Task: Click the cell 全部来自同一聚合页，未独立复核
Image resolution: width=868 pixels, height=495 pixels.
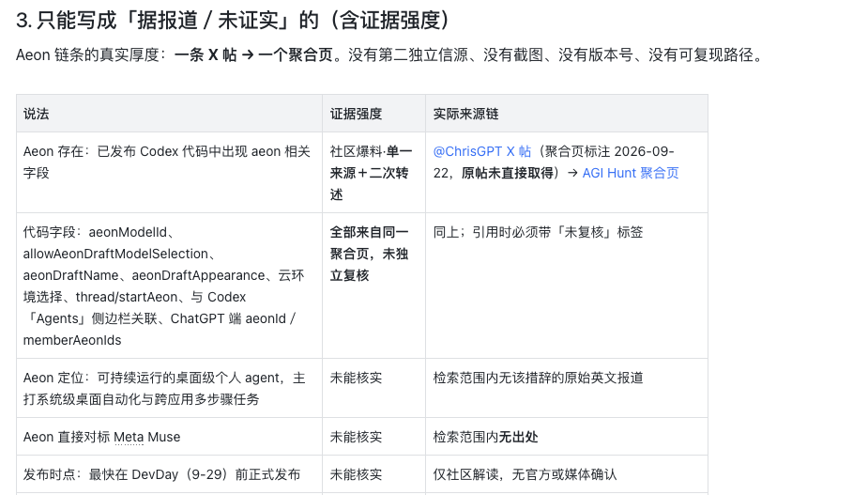Action: pyautogui.click(x=373, y=286)
